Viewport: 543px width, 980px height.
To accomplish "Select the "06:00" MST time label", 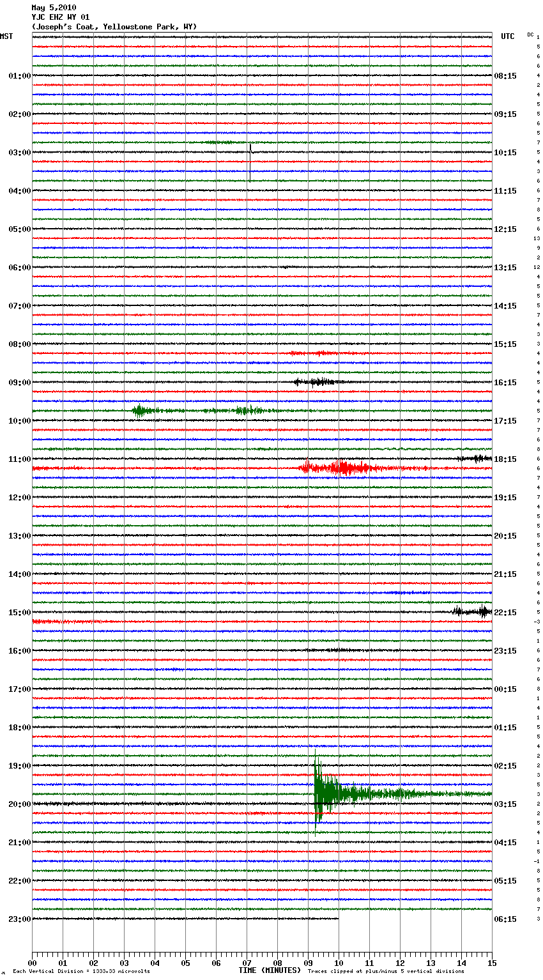I will [x=20, y=268].
